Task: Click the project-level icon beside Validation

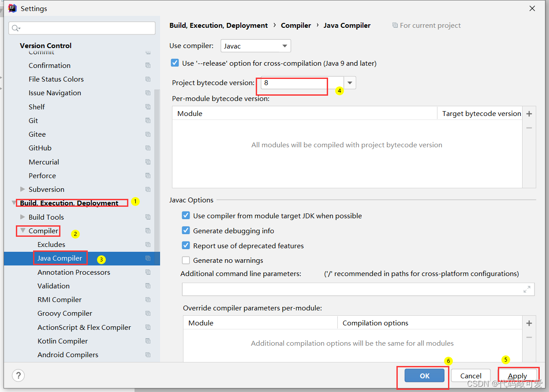Action: 148,286
